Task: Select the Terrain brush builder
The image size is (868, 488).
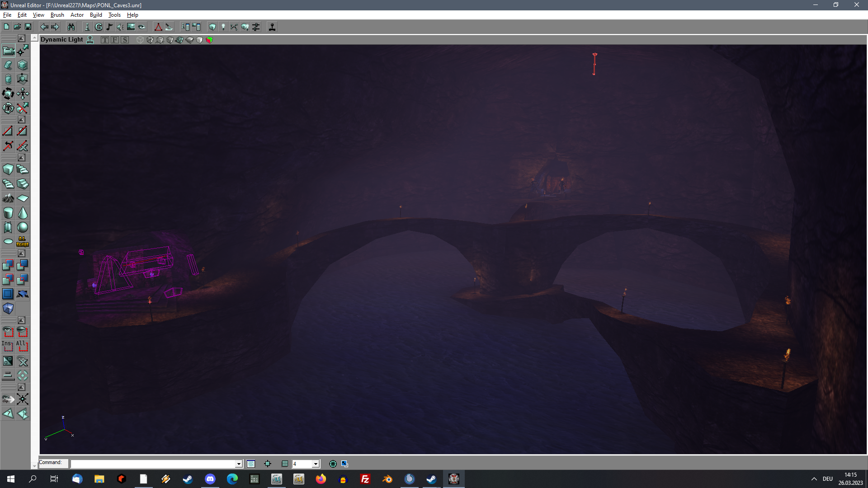Action: point(8,198)
